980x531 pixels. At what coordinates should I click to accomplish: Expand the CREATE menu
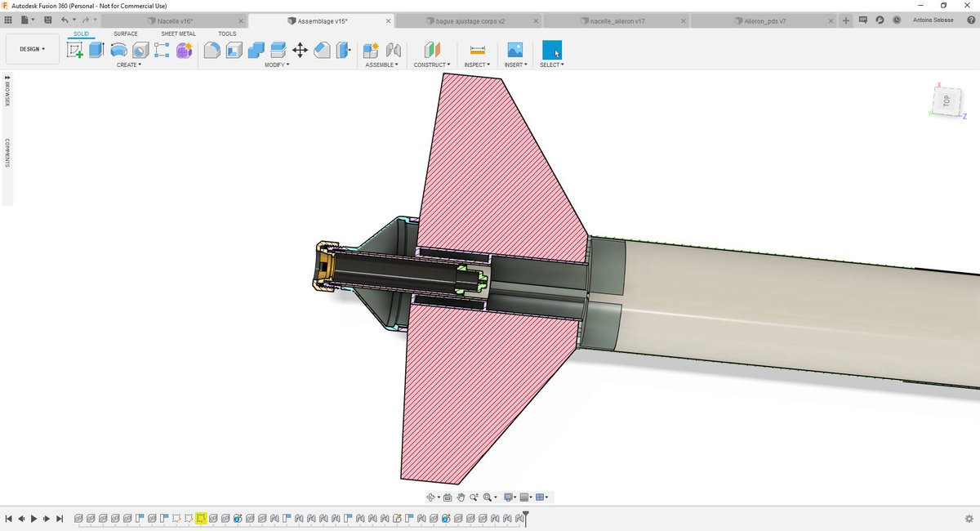coord(129,65)
